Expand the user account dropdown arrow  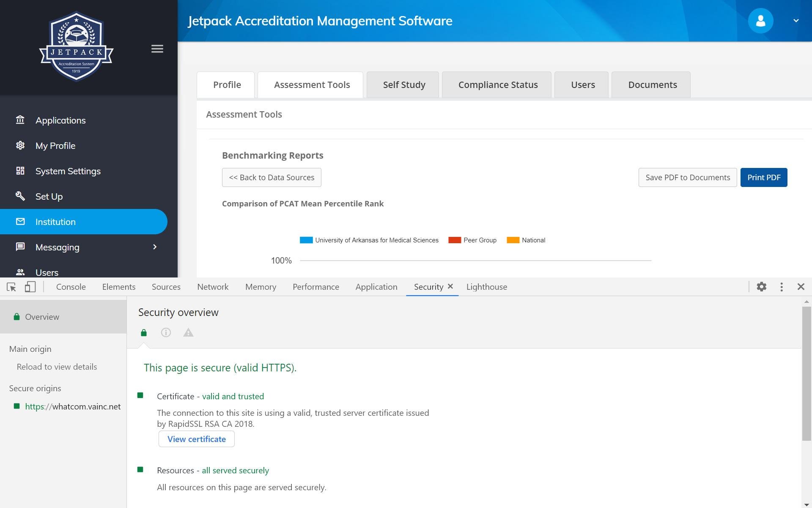click(796, 21)
